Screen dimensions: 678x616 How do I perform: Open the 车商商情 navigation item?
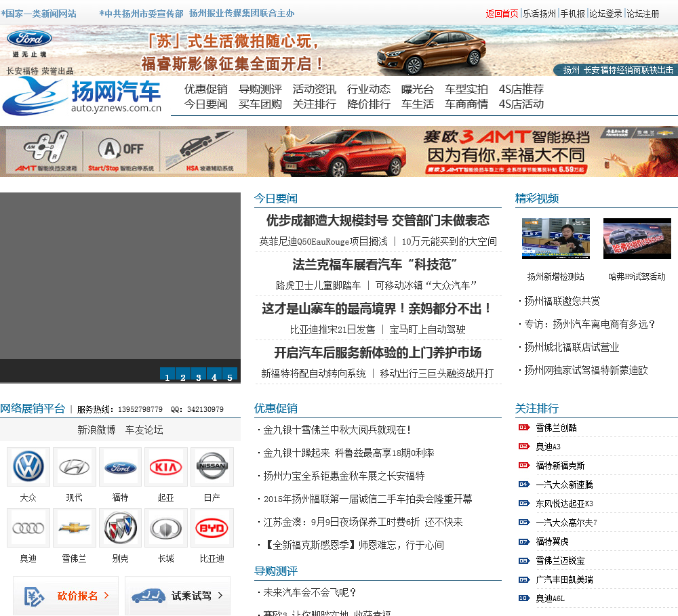coord(466,104)
